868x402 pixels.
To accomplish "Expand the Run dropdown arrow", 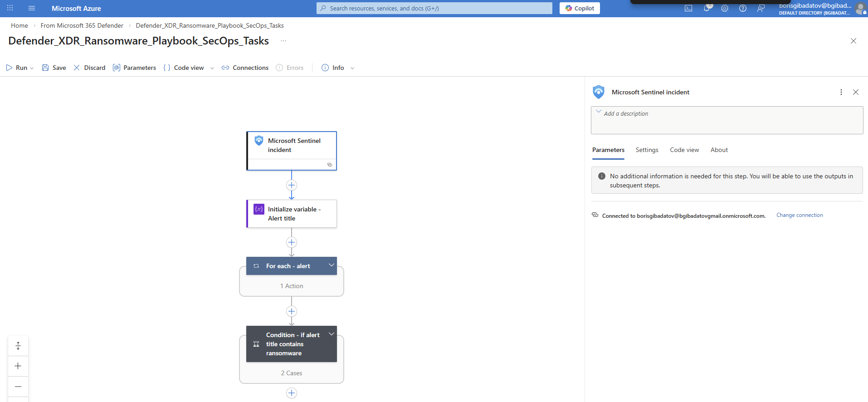I will tap(32, 68).
